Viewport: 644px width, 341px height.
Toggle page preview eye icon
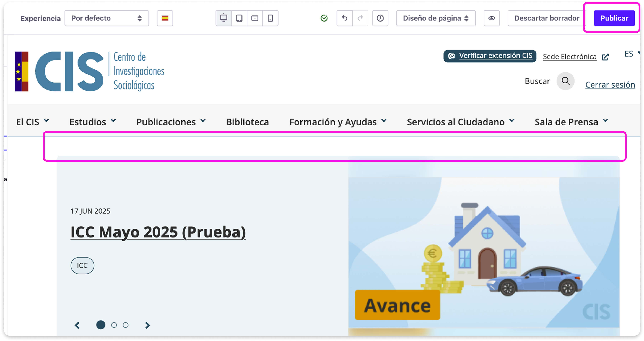(x=492, y=18)
